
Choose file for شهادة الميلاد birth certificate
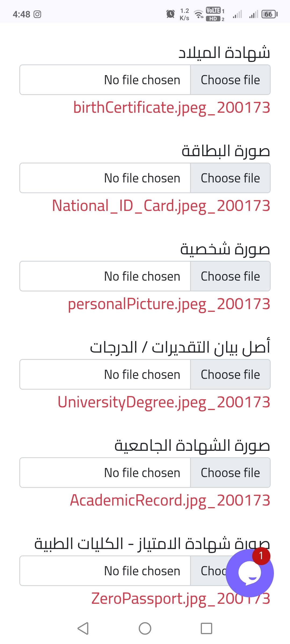click(x=230, y=80)
